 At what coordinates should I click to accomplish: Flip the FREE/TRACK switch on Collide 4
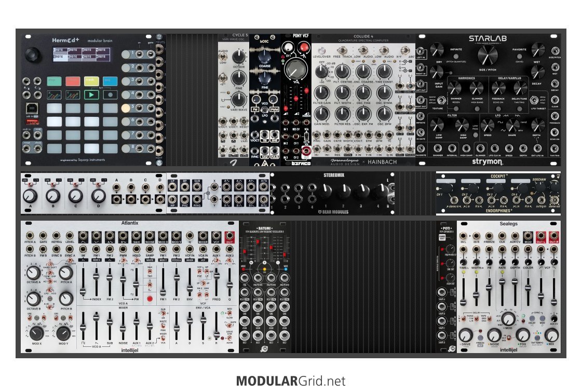click(342, 50)
